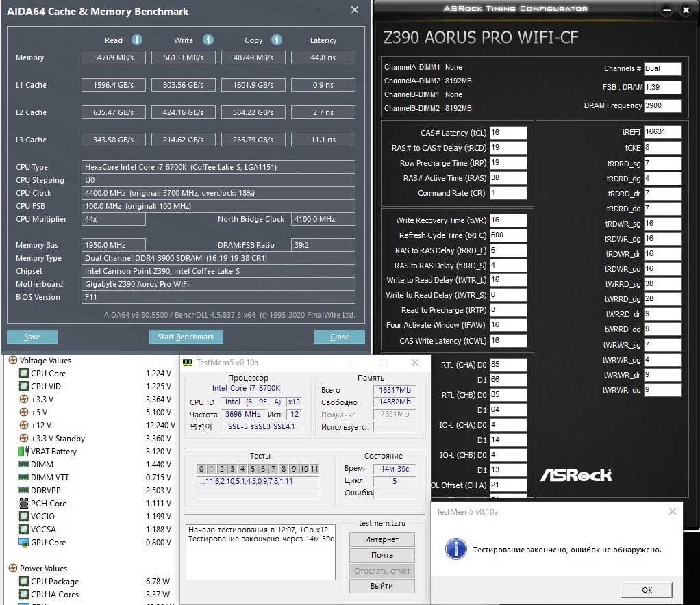Confirm the TestMem5 dialog with OK
Image resolution: width=700 pixels, height=605 pixels.
pyautogui.click(x=647, y=589)
